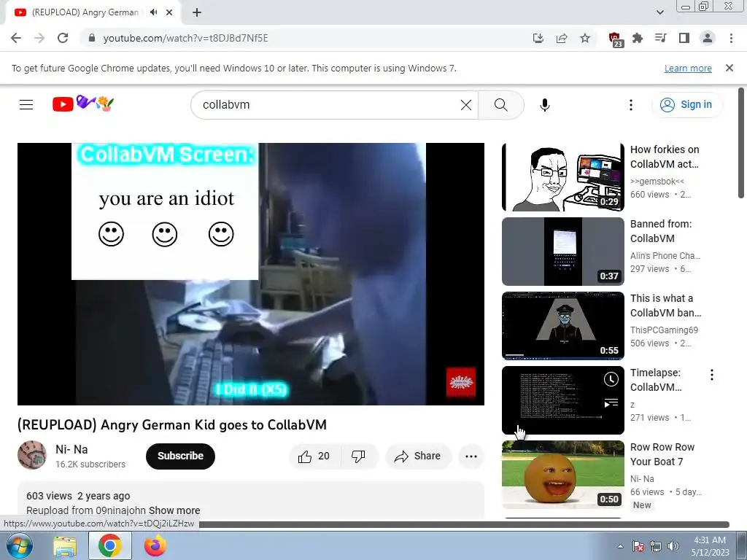Screen dimensions: 747x560
Task: Clear the search query with X
Action: click(x=466, y=105)
